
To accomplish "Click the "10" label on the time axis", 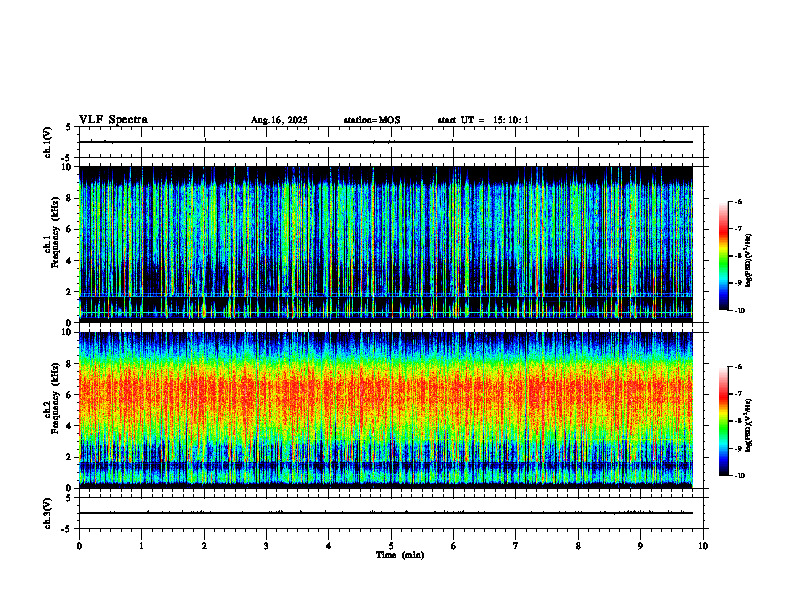I will [x=703, y=546].
